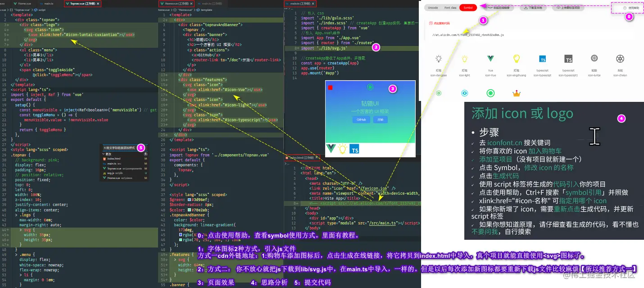
Task: Click TS icon in preview features row
Action: point(354,150)
